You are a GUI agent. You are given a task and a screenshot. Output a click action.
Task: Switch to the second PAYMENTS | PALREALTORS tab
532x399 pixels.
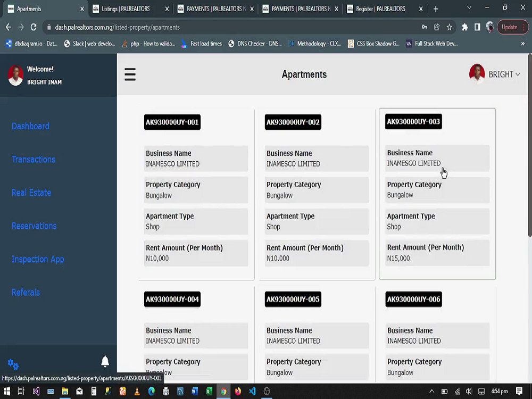(x=301, y=9)
